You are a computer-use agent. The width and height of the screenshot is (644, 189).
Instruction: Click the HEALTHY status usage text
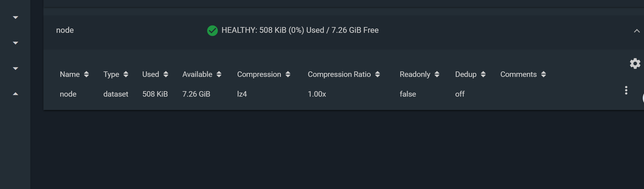(300, 30)
